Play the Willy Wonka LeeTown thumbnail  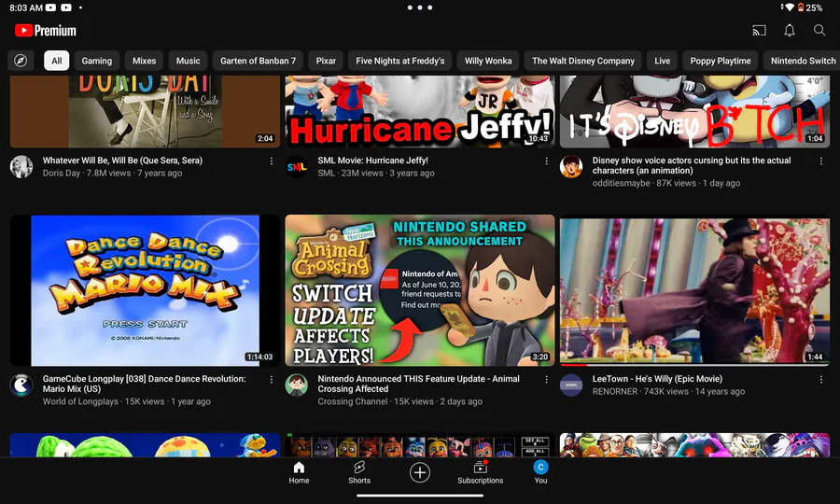[694, 290]
